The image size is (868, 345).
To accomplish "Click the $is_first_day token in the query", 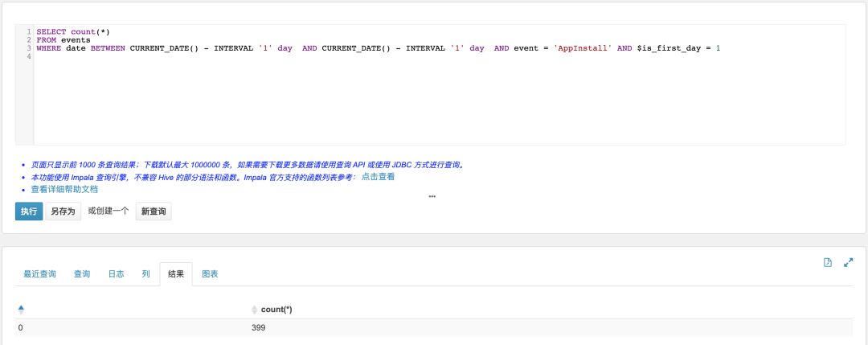I will [x=669, y=48].
